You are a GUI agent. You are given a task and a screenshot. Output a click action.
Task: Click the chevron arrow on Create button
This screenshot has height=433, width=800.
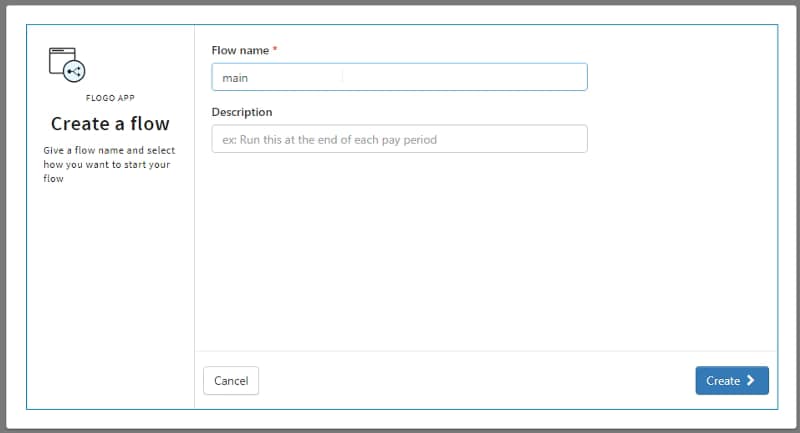coord(751,381)
